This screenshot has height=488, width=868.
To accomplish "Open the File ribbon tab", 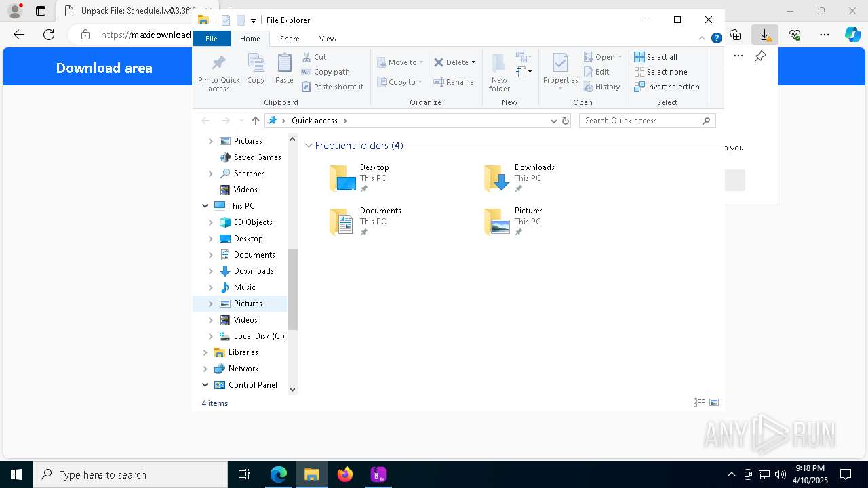I will coord(212,39).
